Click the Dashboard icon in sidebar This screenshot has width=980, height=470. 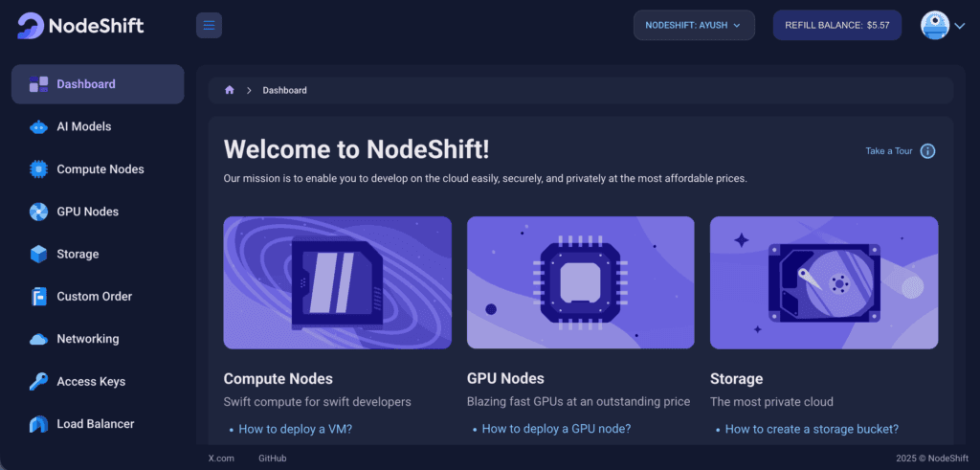pos(38,84)
